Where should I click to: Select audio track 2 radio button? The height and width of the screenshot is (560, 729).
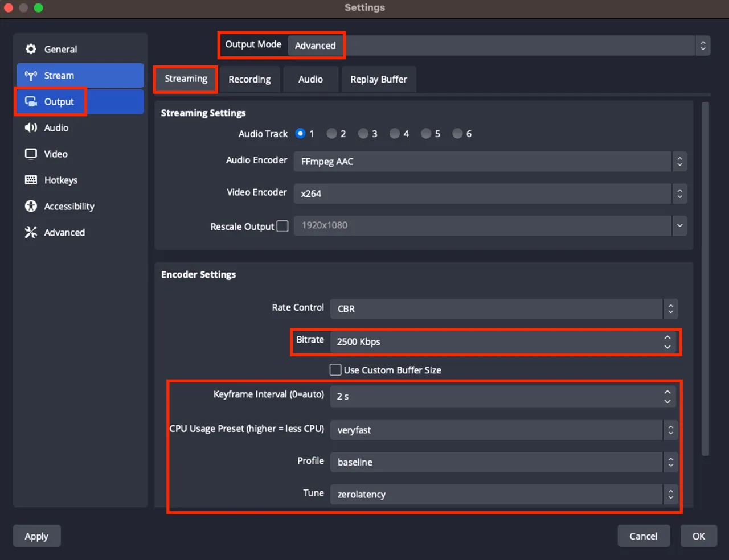(331, 134)
